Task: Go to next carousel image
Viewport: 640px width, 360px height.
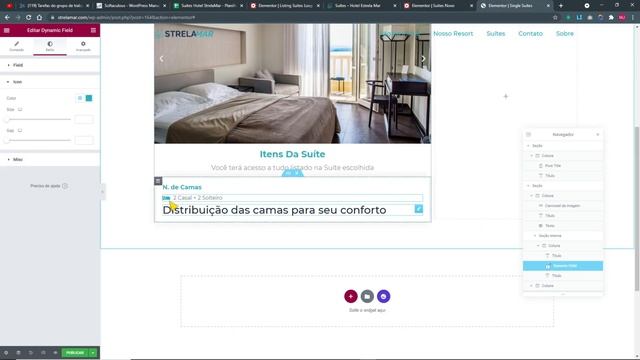Action: [x=423, y=58]
